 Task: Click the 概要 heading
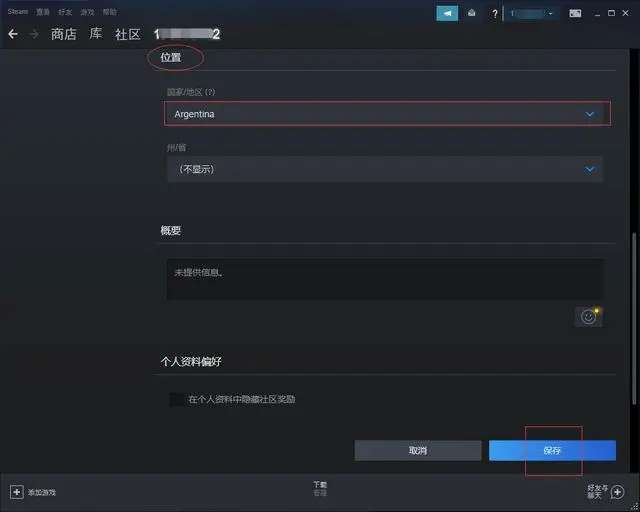coord(171,230)
